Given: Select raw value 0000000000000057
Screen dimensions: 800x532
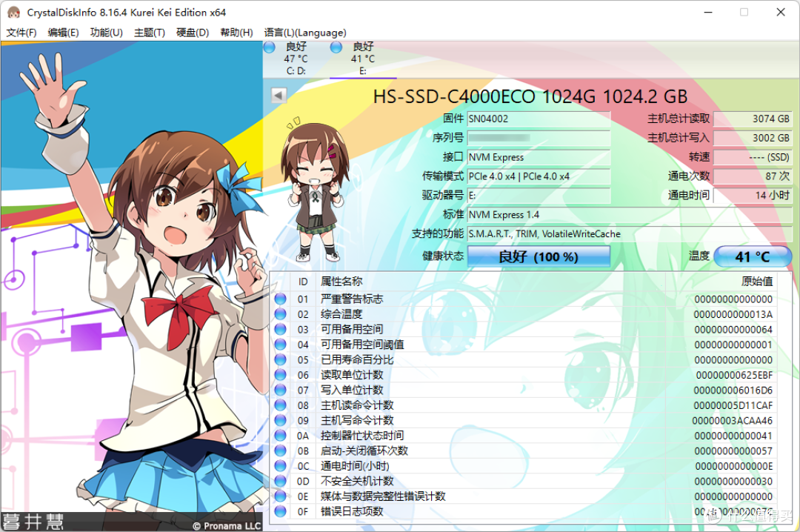Looking at the screenshot, I should click(733, 451).
